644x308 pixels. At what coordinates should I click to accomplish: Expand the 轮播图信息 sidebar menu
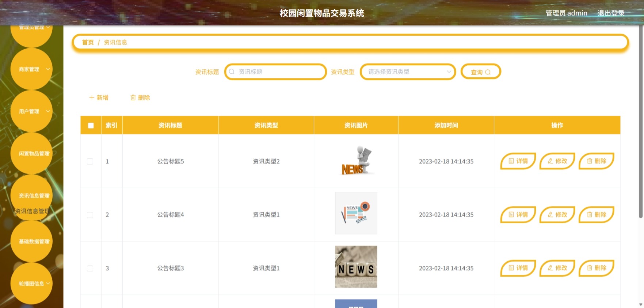31,283
